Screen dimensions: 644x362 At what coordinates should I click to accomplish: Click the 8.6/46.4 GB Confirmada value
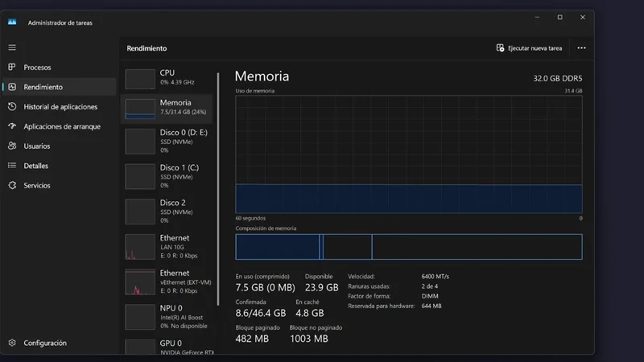(260, 313)
